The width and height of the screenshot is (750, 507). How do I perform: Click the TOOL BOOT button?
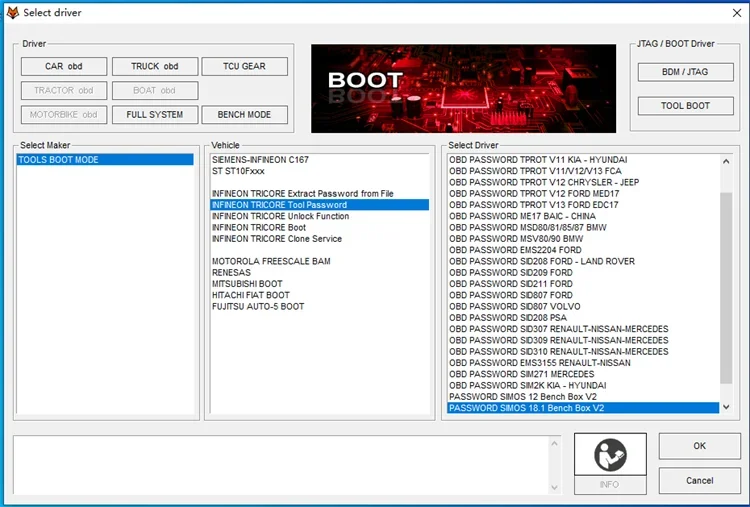coord(685,106)
